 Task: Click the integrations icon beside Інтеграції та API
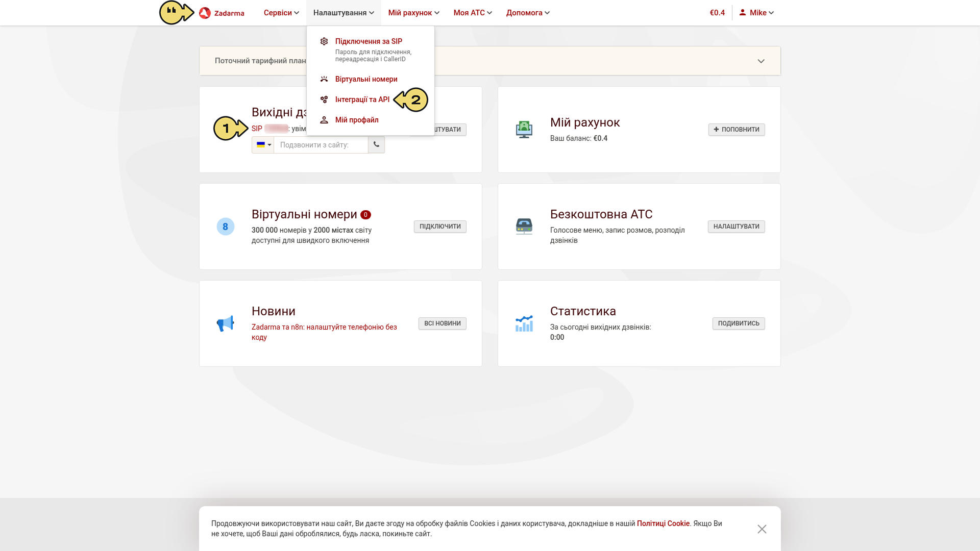[x=324, y=99]
